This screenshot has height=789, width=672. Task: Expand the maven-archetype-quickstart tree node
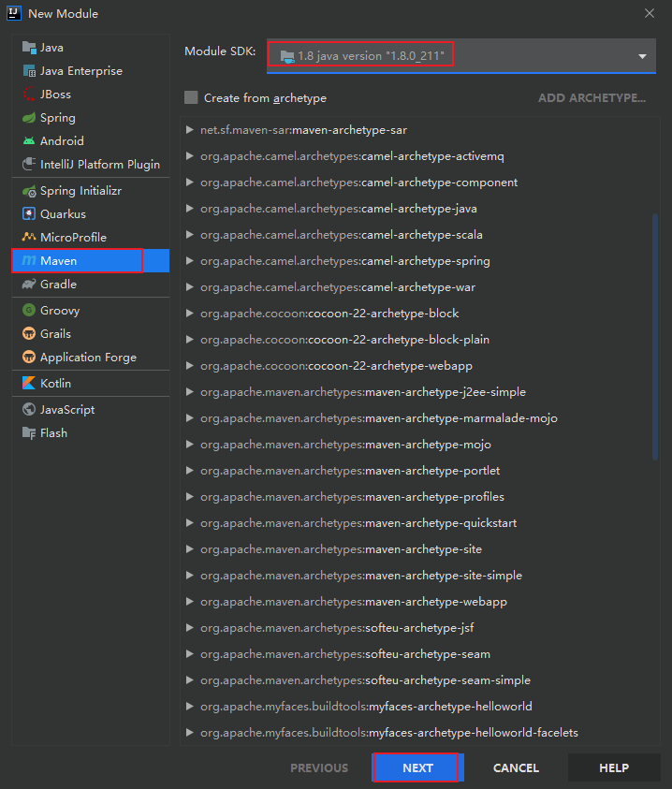click(x=190, y=523)
